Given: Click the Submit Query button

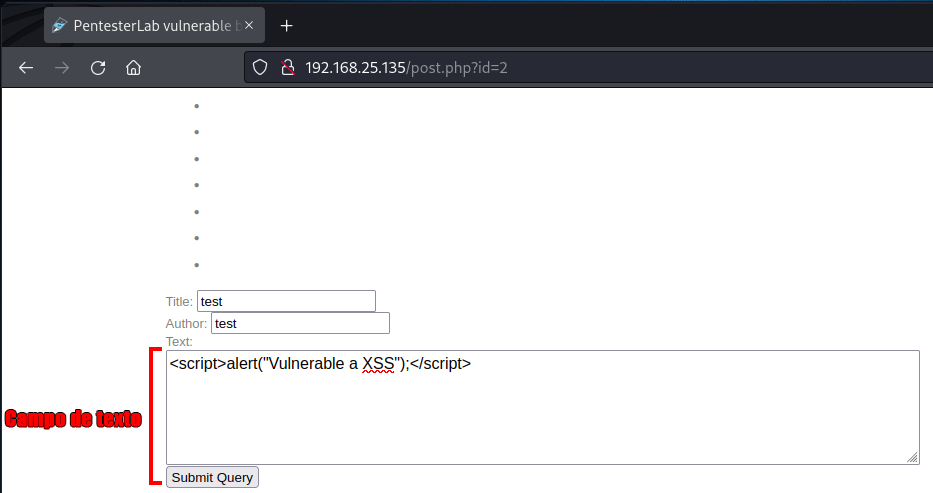Looking at the screenshot, I should [x=212, y=477].
